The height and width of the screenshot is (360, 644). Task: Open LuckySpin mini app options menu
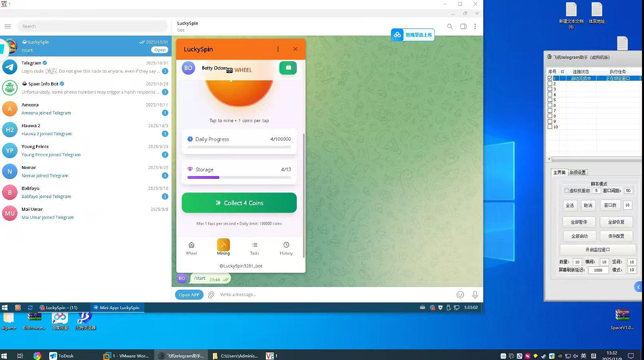click(x=278, y=49)
